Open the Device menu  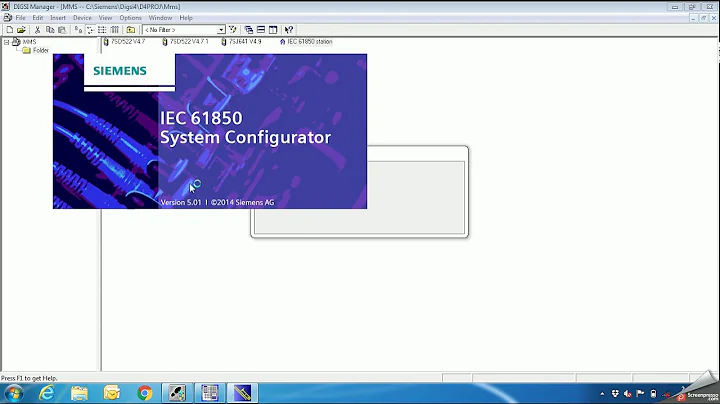point(82,18)
